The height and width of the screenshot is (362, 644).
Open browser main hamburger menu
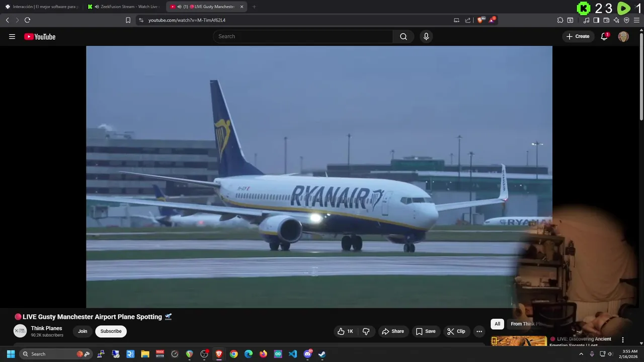pos(636,20)
